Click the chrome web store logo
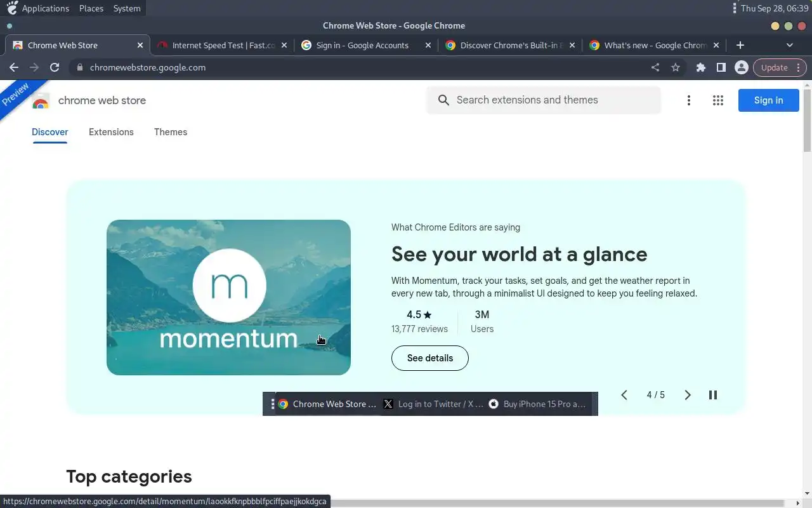This screenshot has width=812, height=508. tap(89, 100)
